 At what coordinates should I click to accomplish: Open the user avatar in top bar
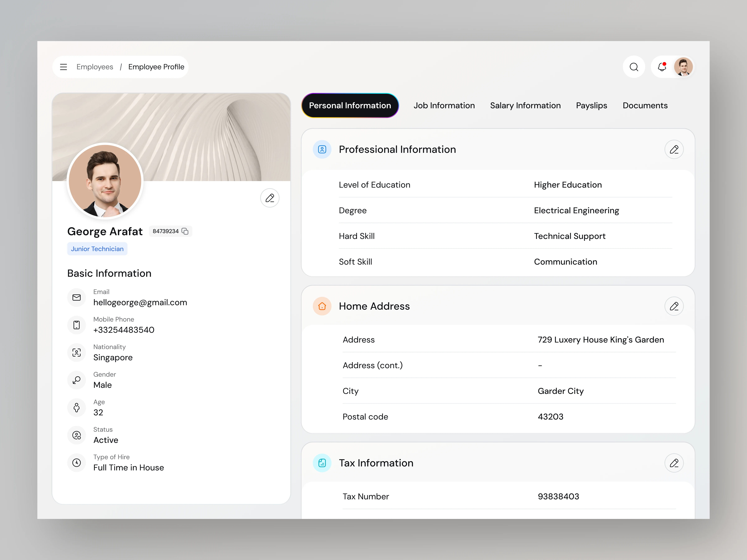point(683,67)
